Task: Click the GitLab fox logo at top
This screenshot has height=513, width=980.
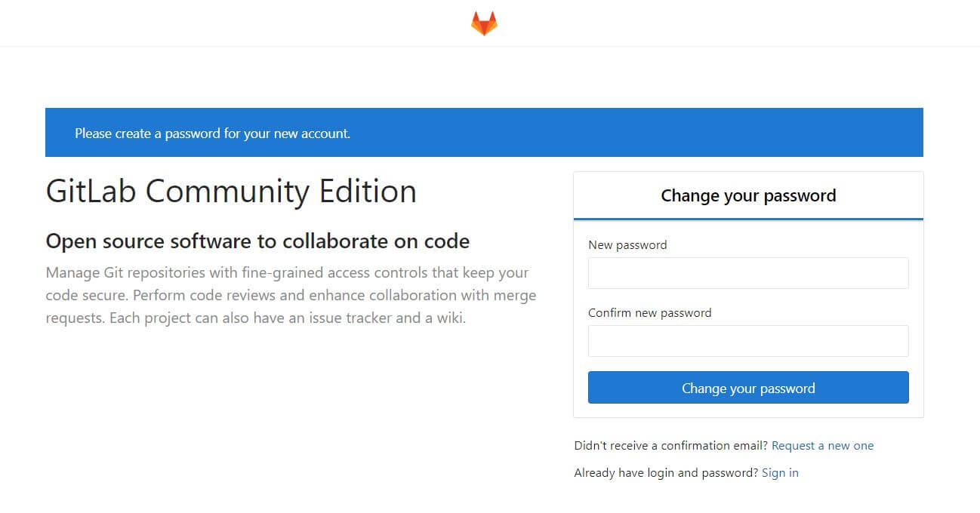Action: click(x=484, y=23)
